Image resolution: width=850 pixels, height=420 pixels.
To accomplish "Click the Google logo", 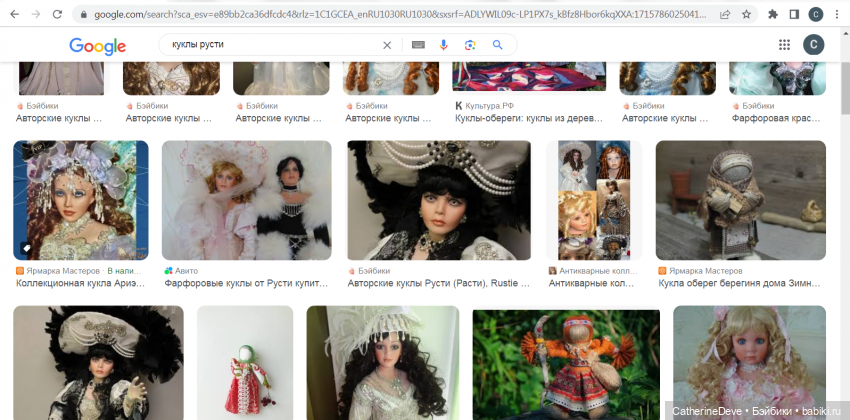I will [97, 46].
